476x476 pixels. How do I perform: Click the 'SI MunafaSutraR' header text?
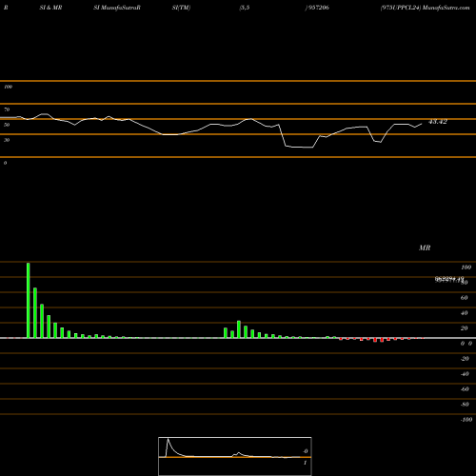click(117, 8)
